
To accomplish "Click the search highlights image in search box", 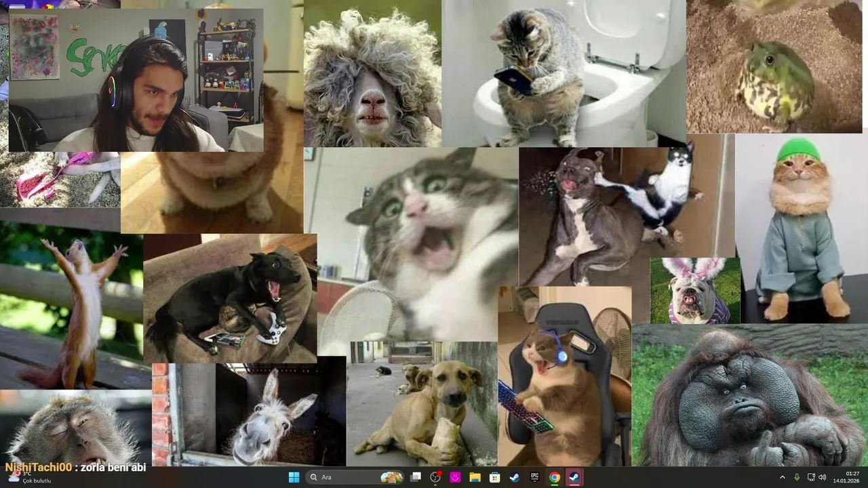I will pos(391,477).
